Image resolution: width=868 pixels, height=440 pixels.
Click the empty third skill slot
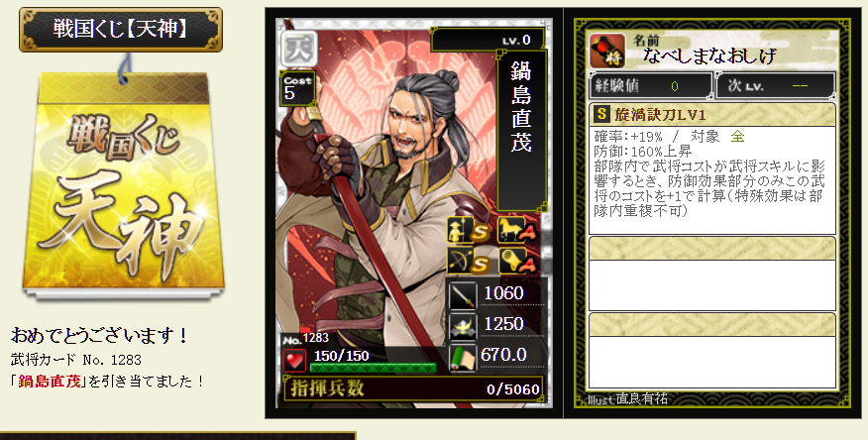(711, 351)
